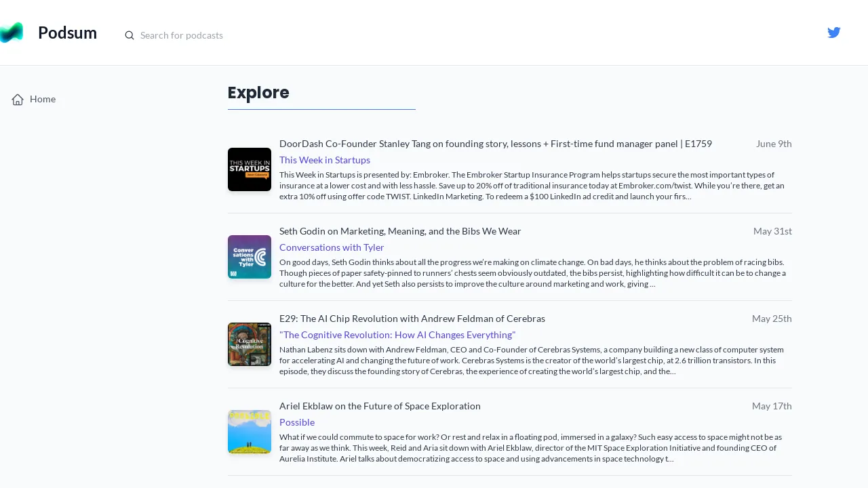Click the May 17th date
This screenshot has height=488, width=868.
(772, 406)
